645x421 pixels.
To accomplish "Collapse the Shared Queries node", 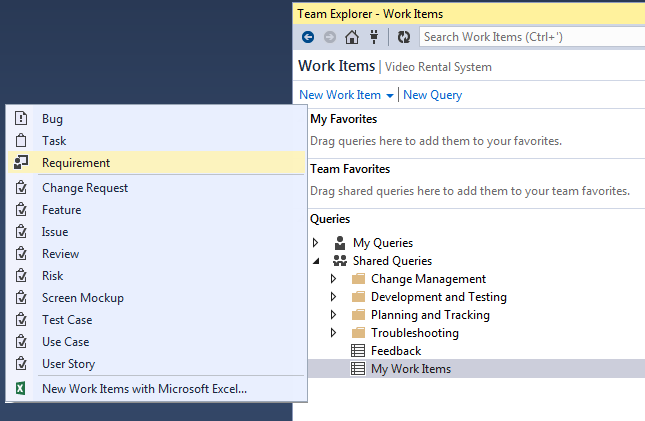I will coord(316,261).
